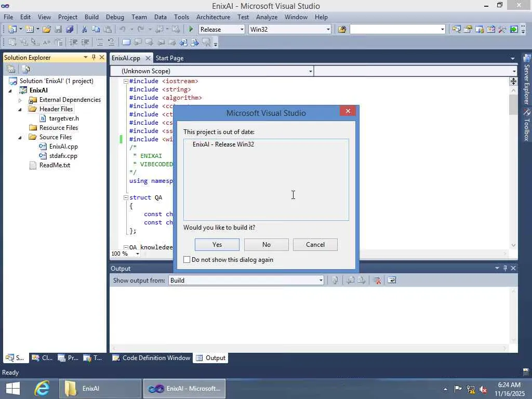
Task: Open the Build menu
Action: [91, 17]
